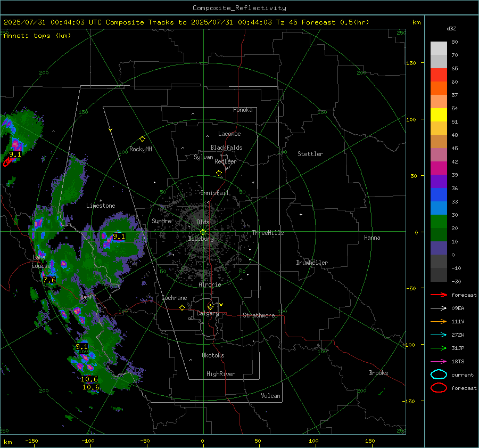The image size is (479, 448).
Task: Choose the green 30 dBZ color swatch
Action: tap(439, 221)
